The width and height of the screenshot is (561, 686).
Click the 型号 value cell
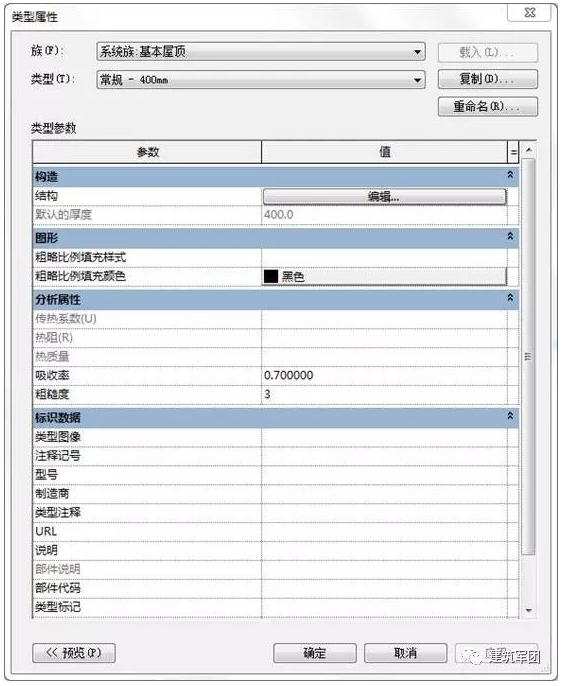[x=384, y=475]
